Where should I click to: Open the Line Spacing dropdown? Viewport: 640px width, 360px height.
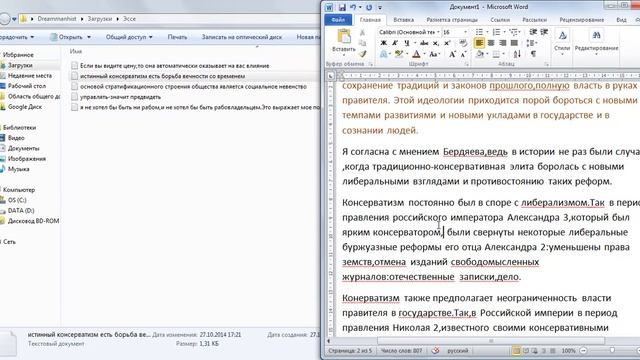tap(531, 43)
